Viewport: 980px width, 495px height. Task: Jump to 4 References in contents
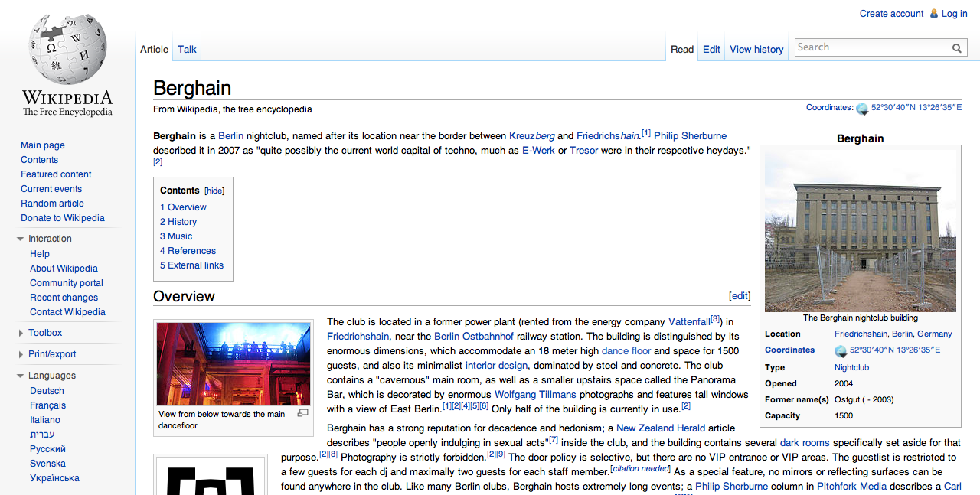188,251
